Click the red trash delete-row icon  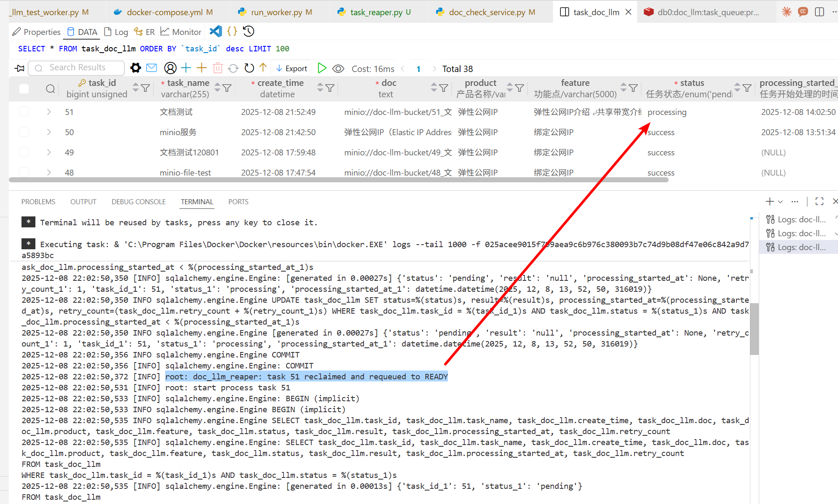(217, 68)
